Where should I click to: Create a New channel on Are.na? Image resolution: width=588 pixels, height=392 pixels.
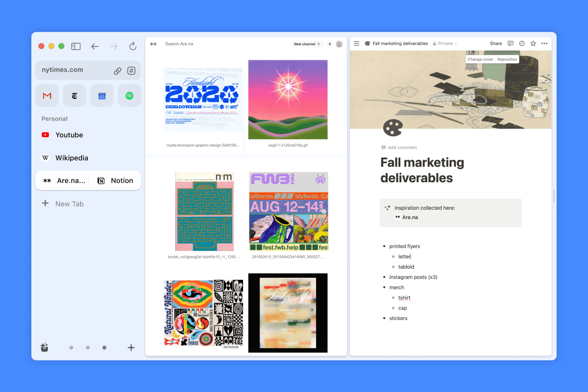[x=307, y=44]
